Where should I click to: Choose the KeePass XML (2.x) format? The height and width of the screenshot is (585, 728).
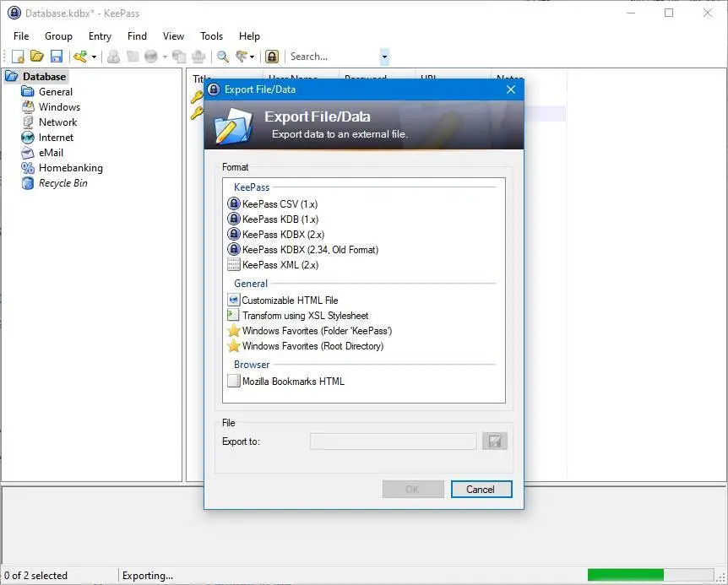(x=273, y=265)
